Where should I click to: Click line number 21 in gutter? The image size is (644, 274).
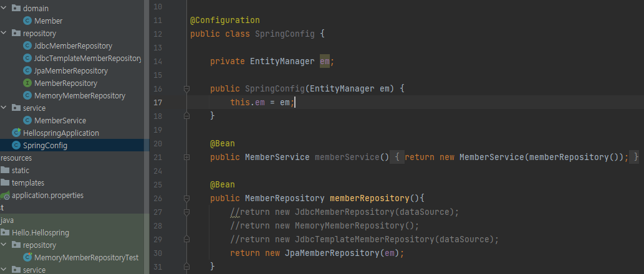158,157
